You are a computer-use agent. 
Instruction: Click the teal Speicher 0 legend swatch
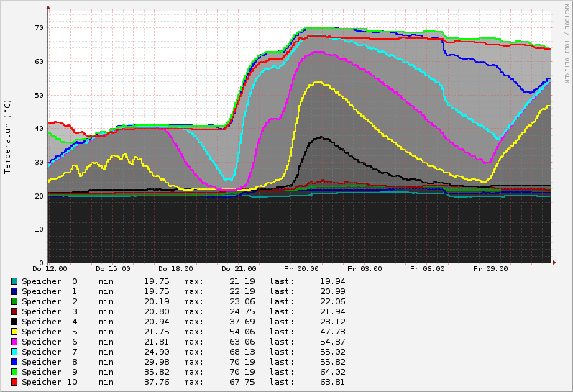pyautogui.click(x=14, y=281)
